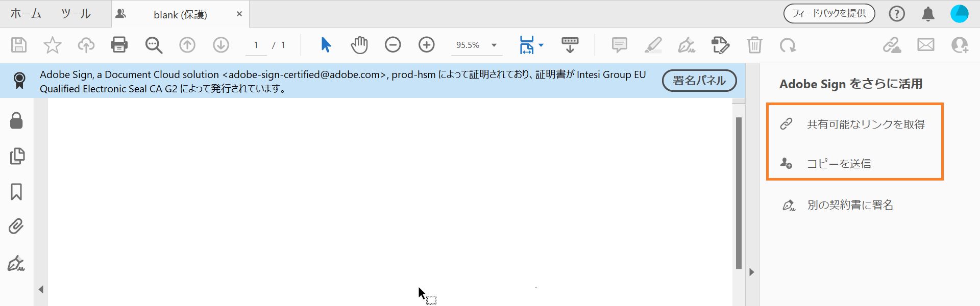
Task: Open the bookmarks panel icon
Action: [16, 192]
